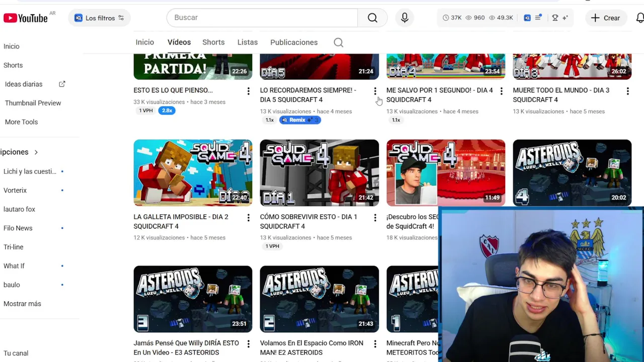
Task: Expand the subscriptions section chevron
Action: click(x=36, y=152)
